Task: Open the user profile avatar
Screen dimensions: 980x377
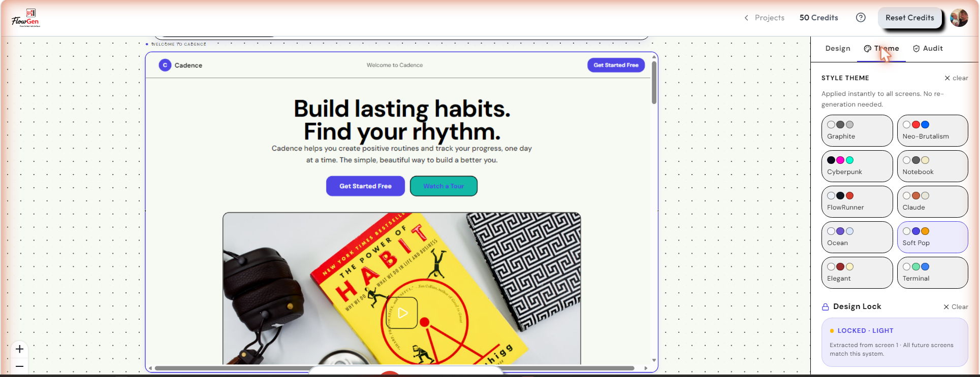Action: pyautogui.click(x=959, y=18)
